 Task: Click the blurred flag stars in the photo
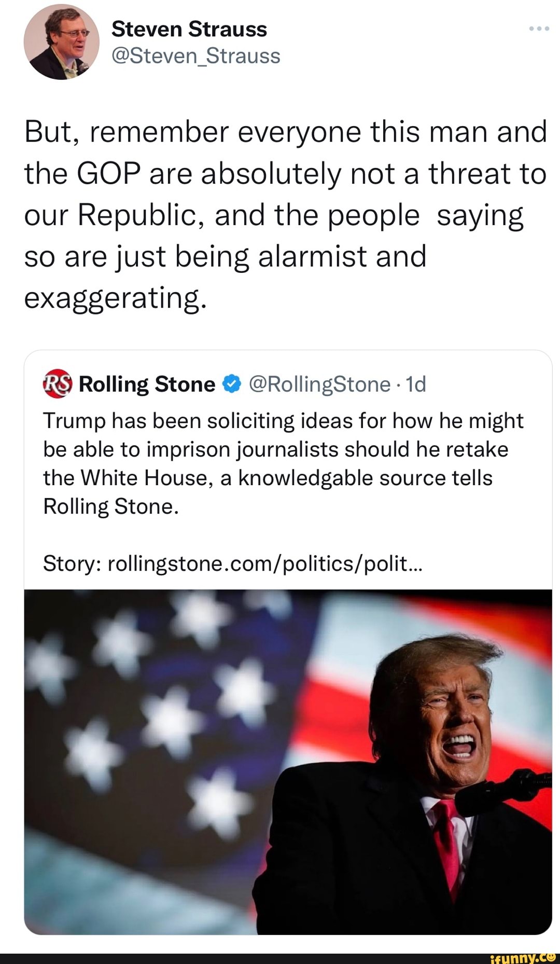click(171, 716)
